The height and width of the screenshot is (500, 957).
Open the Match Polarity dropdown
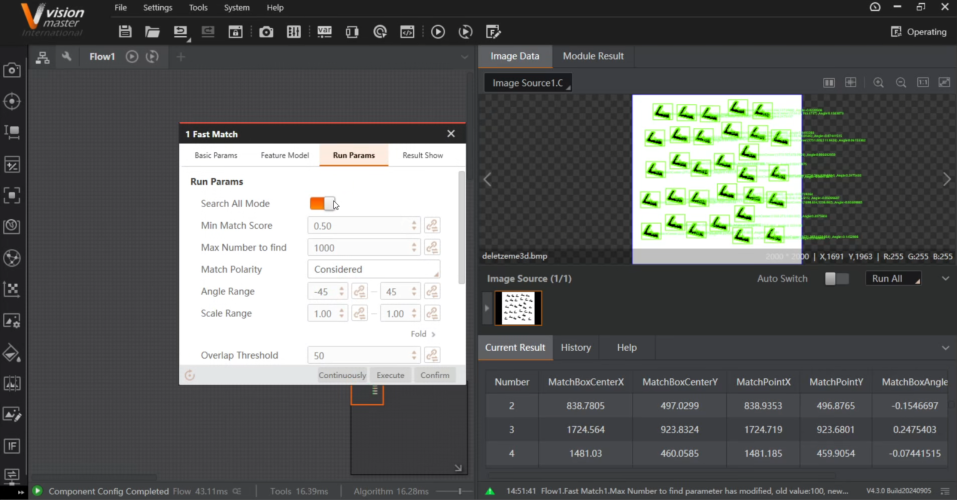(x=373, y=270)
